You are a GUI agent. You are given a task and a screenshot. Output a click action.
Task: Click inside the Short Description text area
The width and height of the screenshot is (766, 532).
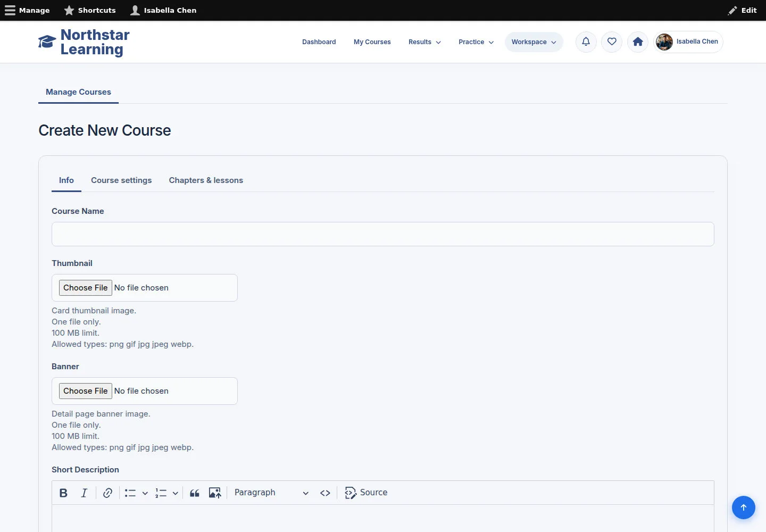383,519
